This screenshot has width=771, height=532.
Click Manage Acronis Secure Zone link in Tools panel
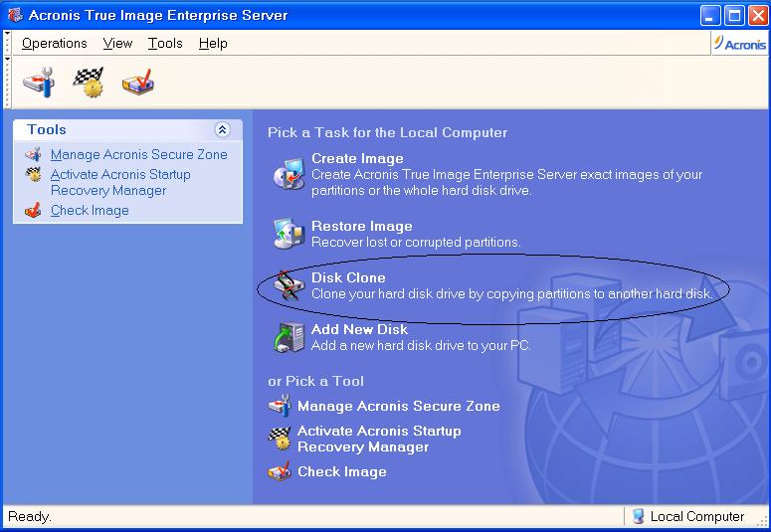139,154
